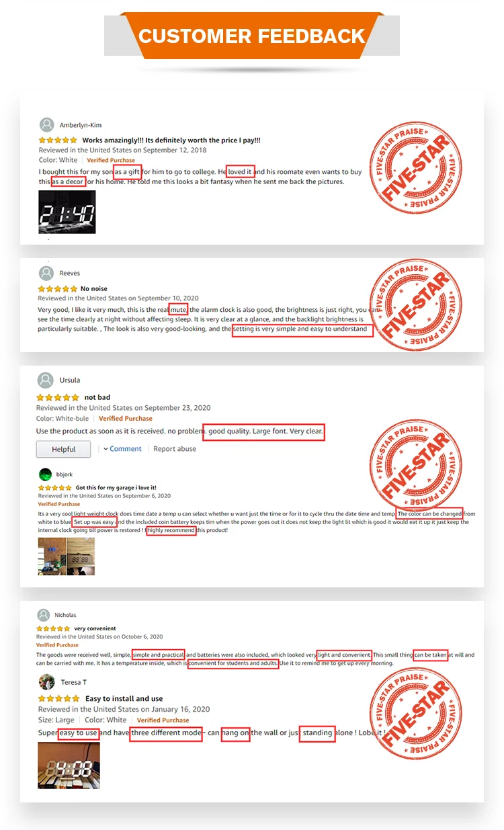The width and height of the screenshot is (504, 830).
Task: Open bbjork's first garage photo thumbnail
Action: point(52,556)
